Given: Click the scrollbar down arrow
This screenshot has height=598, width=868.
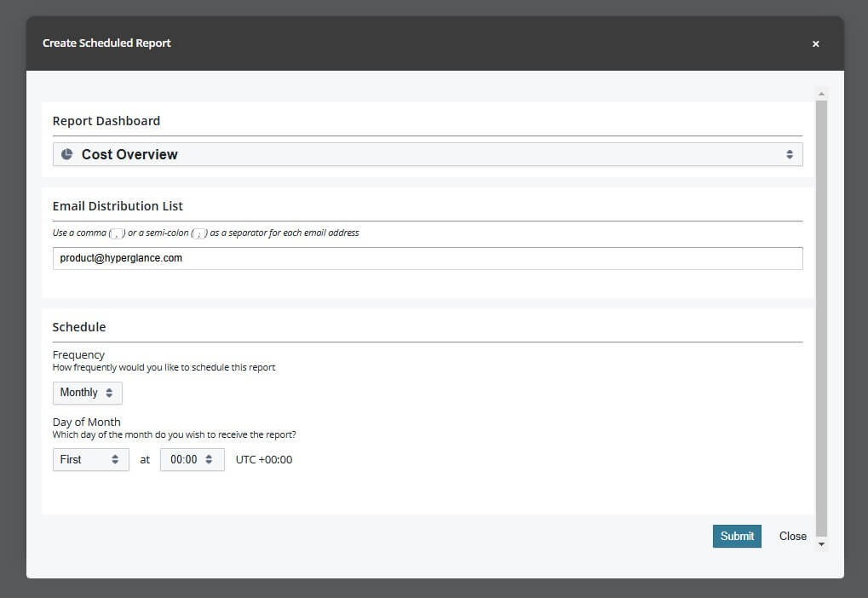Looking at the screenshot, I should coord(821,543).
